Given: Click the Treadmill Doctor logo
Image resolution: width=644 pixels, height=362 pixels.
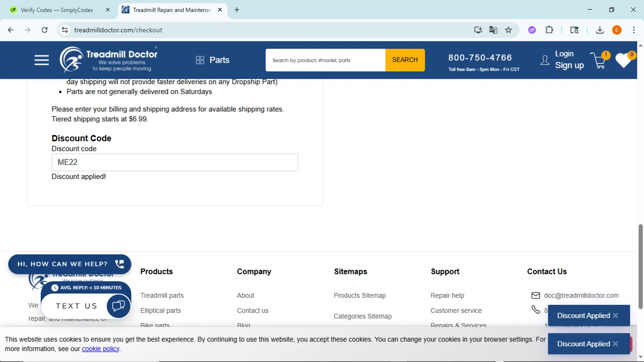Looking at the screenshot, I should [109, 60].
